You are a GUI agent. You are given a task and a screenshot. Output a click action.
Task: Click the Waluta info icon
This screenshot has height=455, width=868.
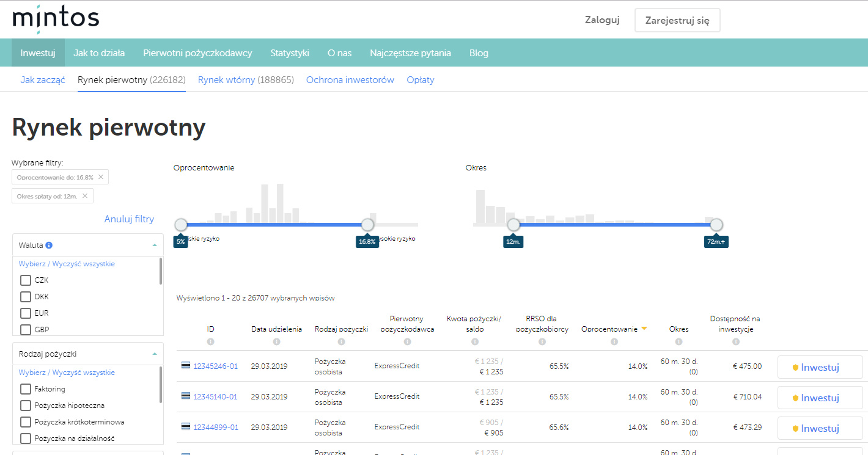50,245
